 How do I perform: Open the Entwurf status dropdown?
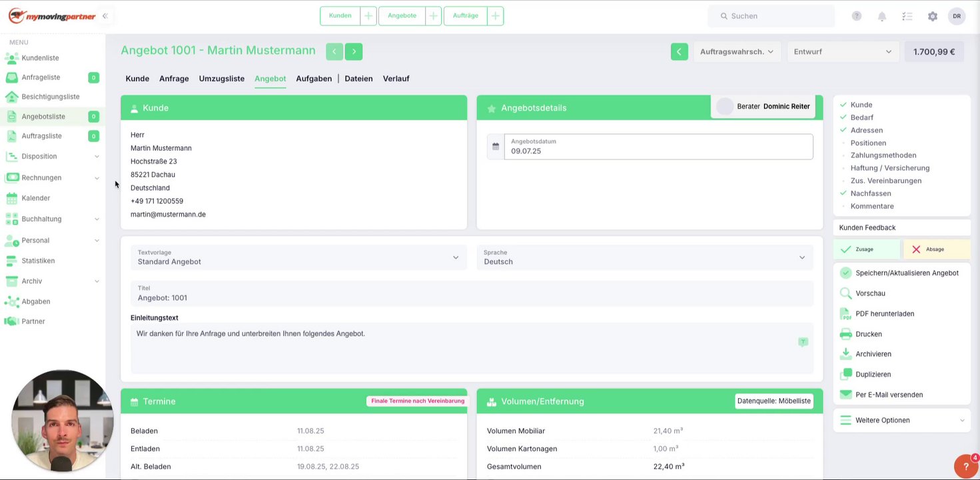pyautogui.click(x=843, y=51)
